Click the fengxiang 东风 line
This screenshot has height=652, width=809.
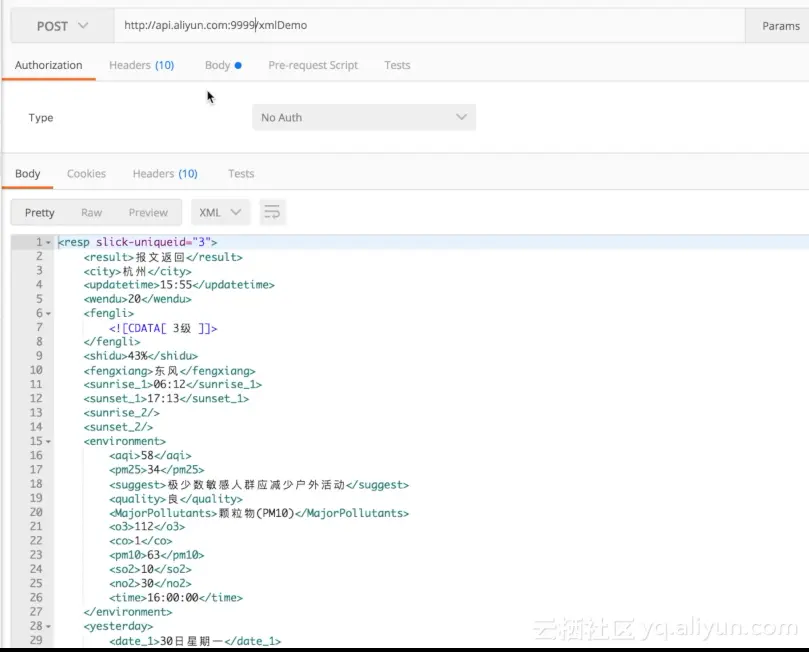point(169,371)
